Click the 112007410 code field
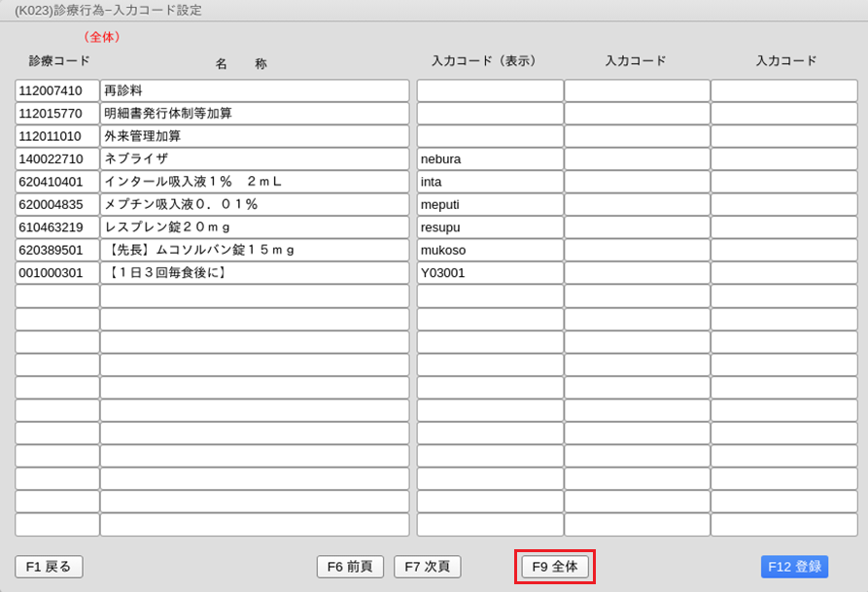 [x=57, y=90]
